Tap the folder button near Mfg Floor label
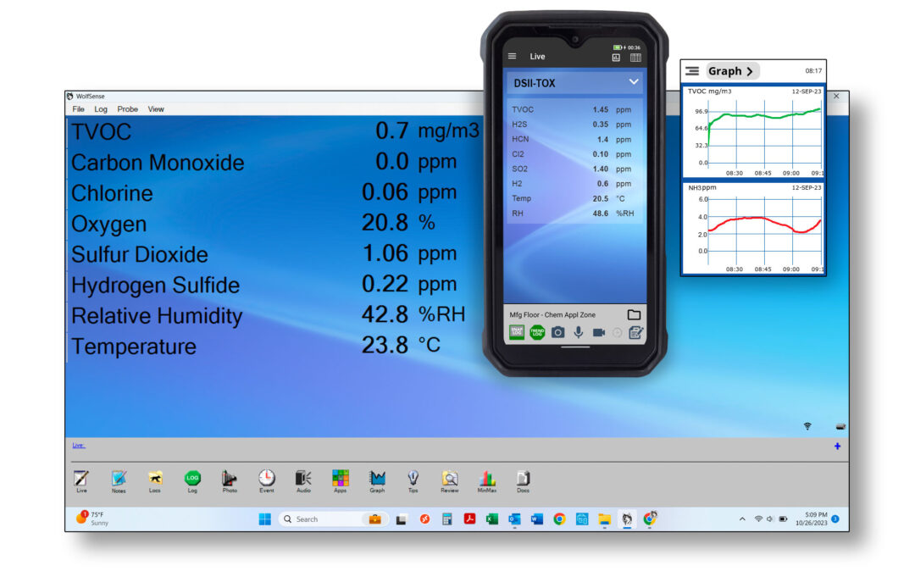The height and width of the screenshot is (588, 915). [634, 314]
